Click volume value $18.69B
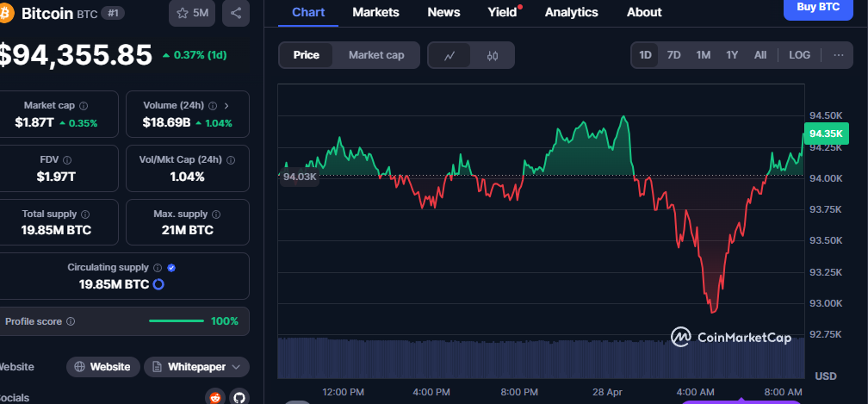The width and height of the screenshot is (868, 404). [167, 123]
